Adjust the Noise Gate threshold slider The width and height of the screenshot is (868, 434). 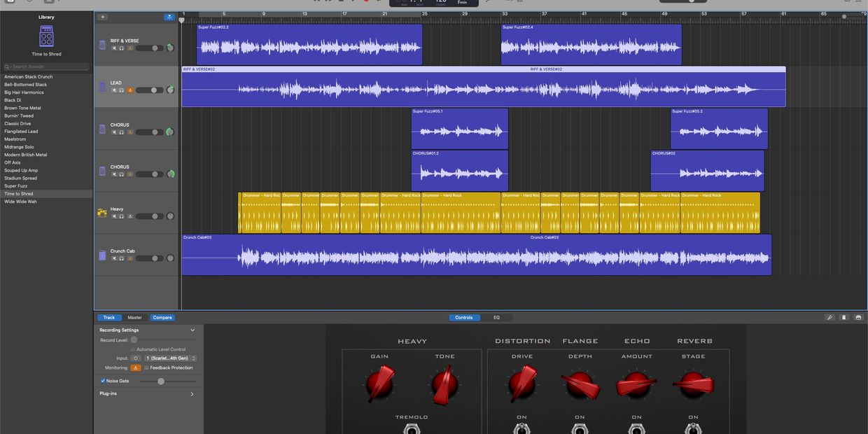coord(161,381)
